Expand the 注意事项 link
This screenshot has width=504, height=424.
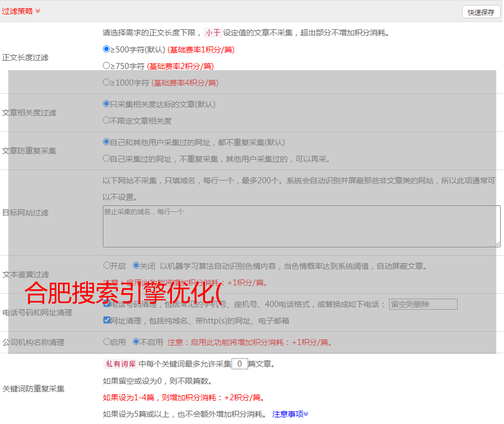tap(290, 414)
